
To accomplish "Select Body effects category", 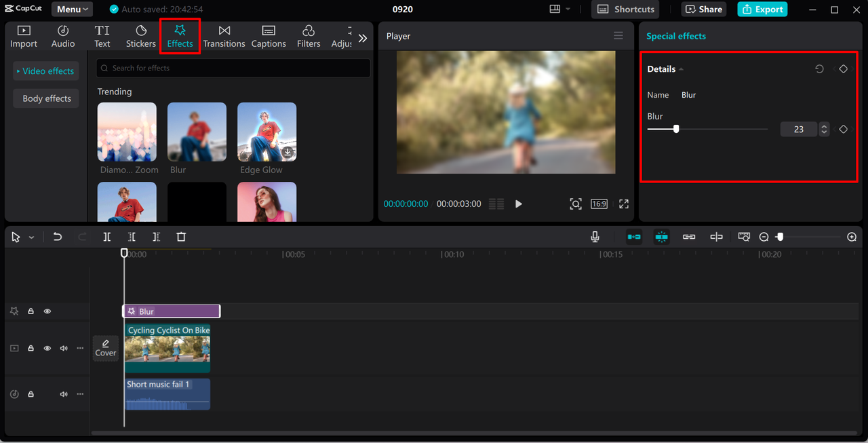I will point(47,98).
